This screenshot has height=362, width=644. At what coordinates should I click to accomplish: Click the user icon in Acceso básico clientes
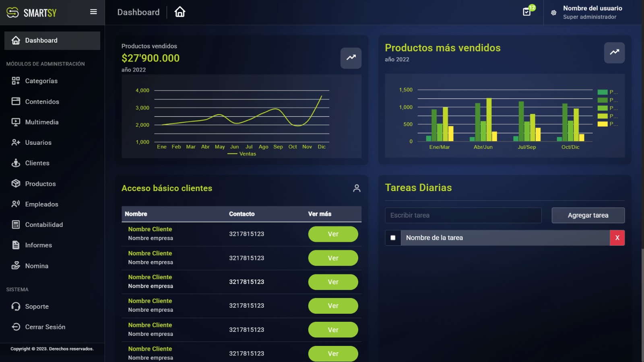click(357, 188)
